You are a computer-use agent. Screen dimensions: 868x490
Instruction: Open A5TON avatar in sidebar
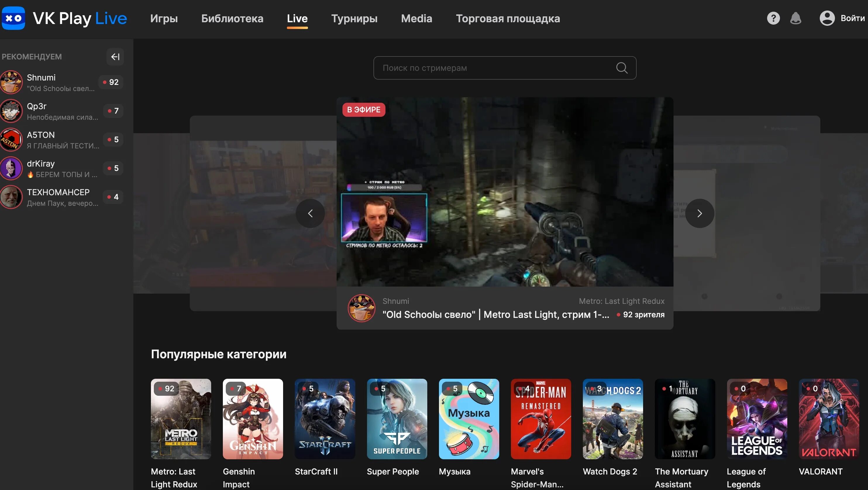tap(11, 140)
